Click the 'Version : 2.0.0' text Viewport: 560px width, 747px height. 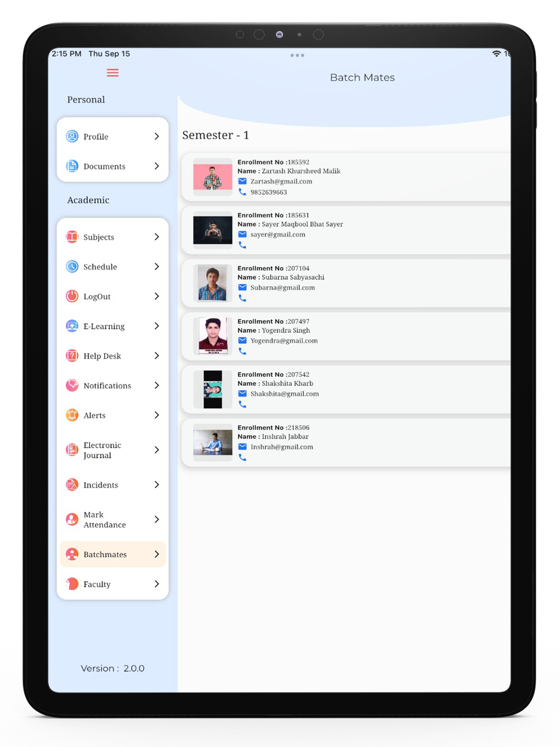[113, 668]
